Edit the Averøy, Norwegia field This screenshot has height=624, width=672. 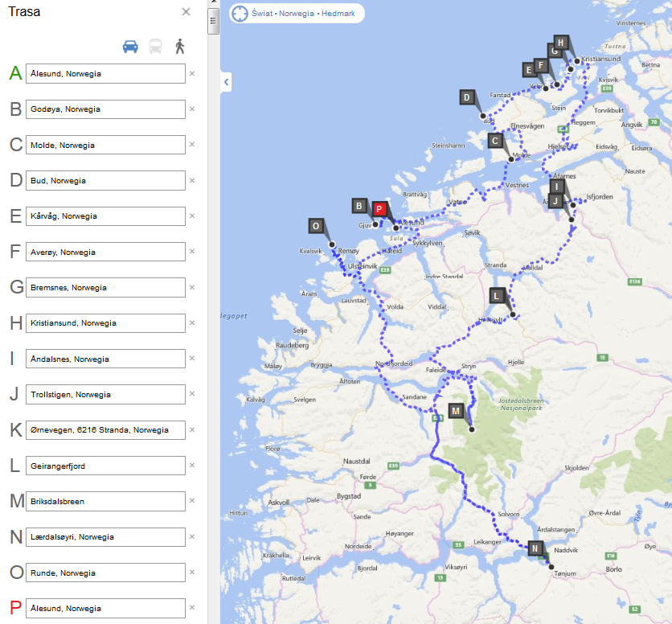[x=105, y=252]
